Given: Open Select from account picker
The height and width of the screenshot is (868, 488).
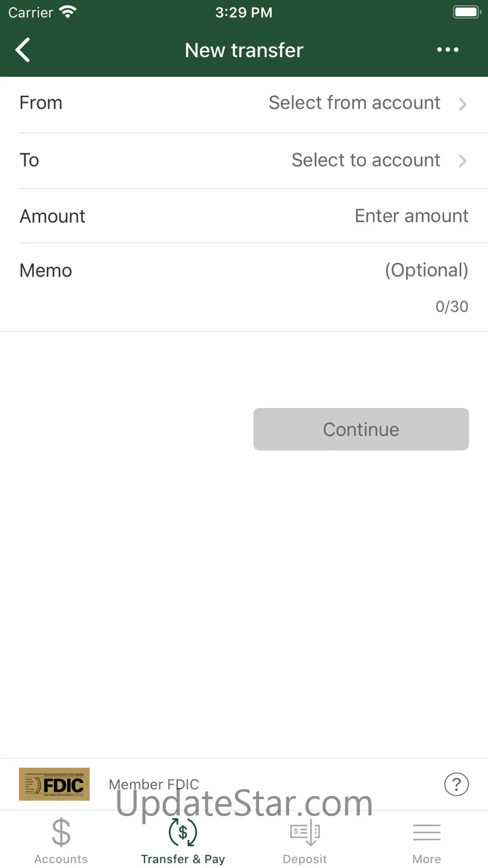Looking at the screenshot, I should (354, 103).
